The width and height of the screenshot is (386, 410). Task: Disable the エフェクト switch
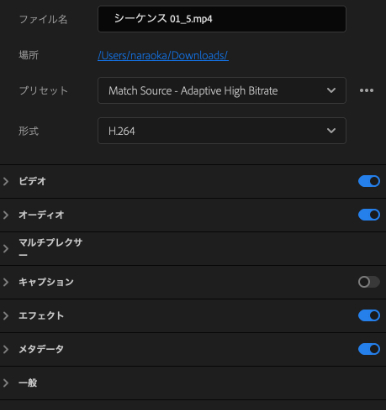point(369,315)
